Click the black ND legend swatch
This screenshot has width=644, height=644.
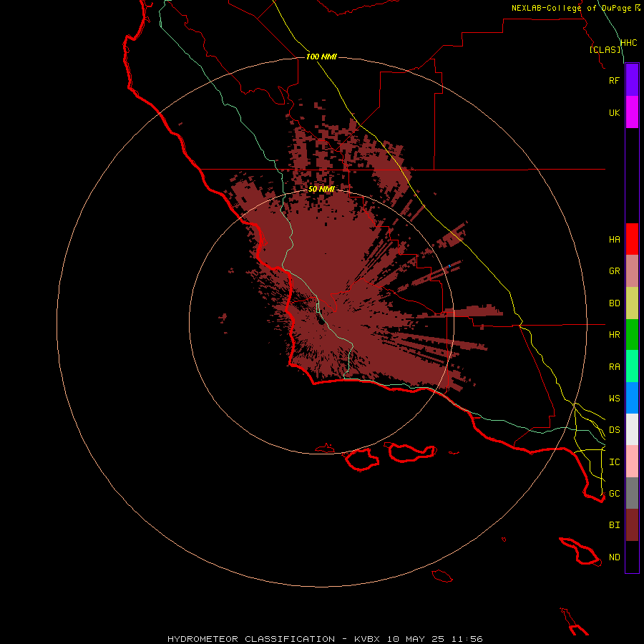tap(632, 557)
